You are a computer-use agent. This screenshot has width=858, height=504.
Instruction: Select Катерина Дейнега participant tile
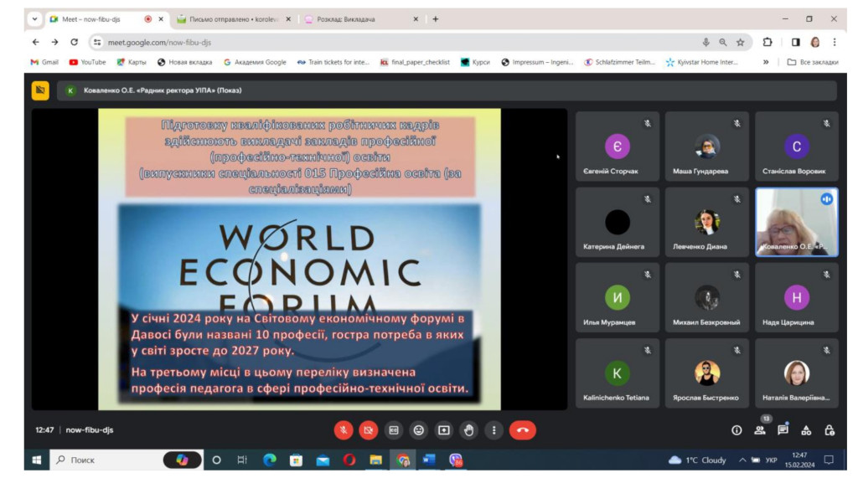(618, 222)
